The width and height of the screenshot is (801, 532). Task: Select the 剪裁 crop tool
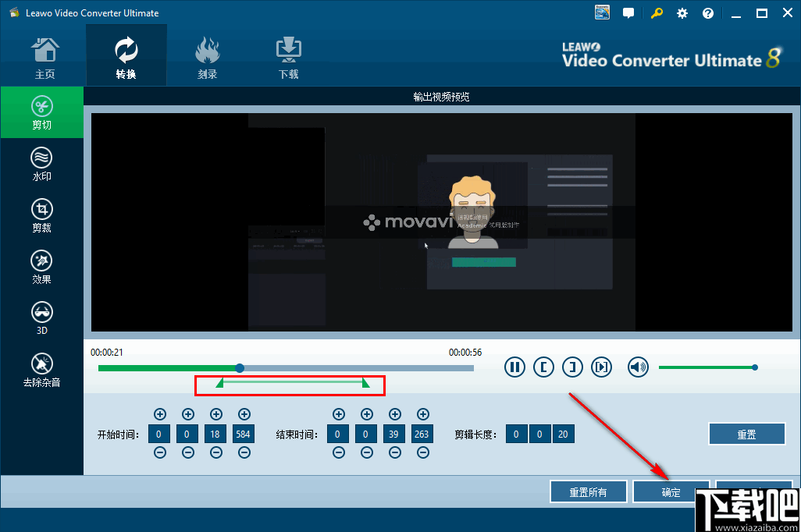pyautogui.click(x=42, y=215)
